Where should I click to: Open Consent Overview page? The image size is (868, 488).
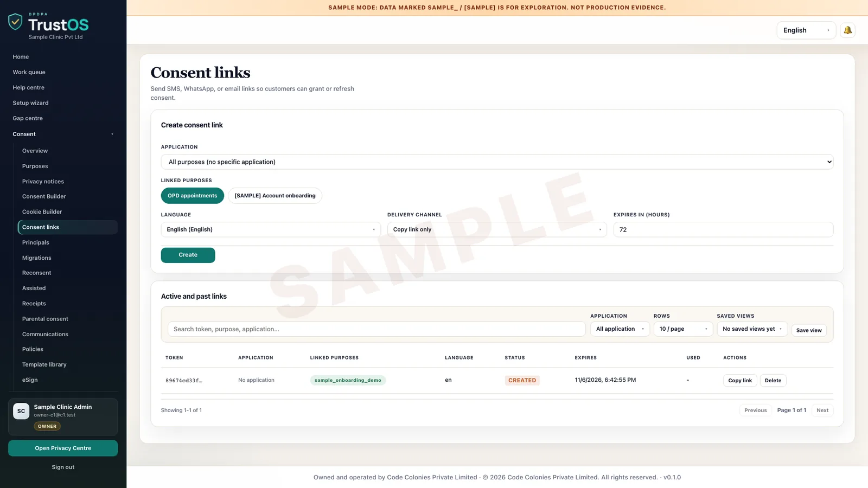click(35, 151)
